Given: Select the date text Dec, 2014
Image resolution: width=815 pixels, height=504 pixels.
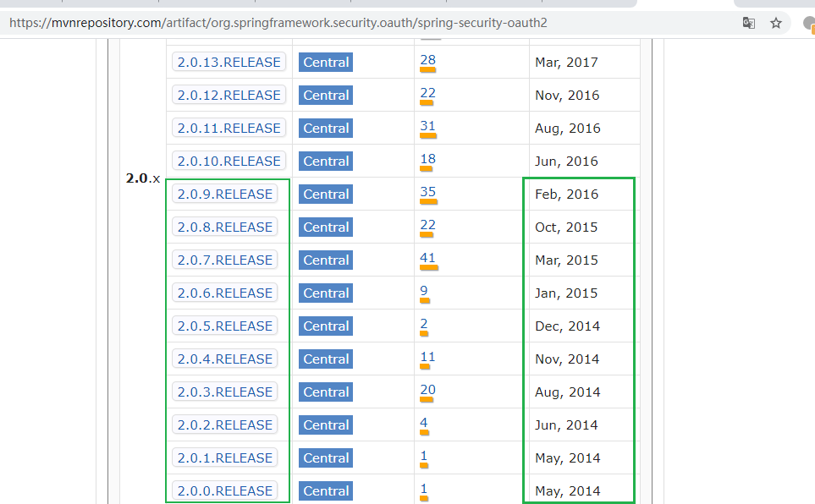Looking at the screenshot, I should pyautogui.click(x=568, y=326).
